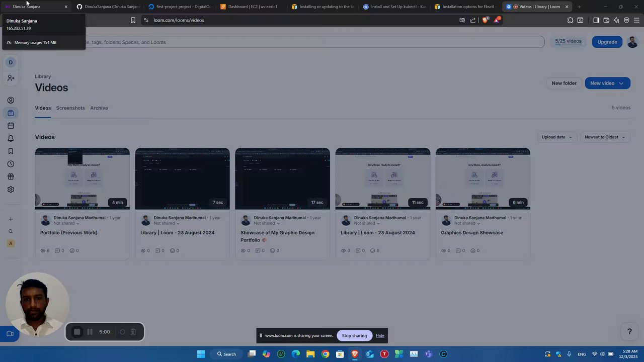Screen dimensions: 644x362
Task: Open the Brave Wallet icon
Action: coord(606,20)
